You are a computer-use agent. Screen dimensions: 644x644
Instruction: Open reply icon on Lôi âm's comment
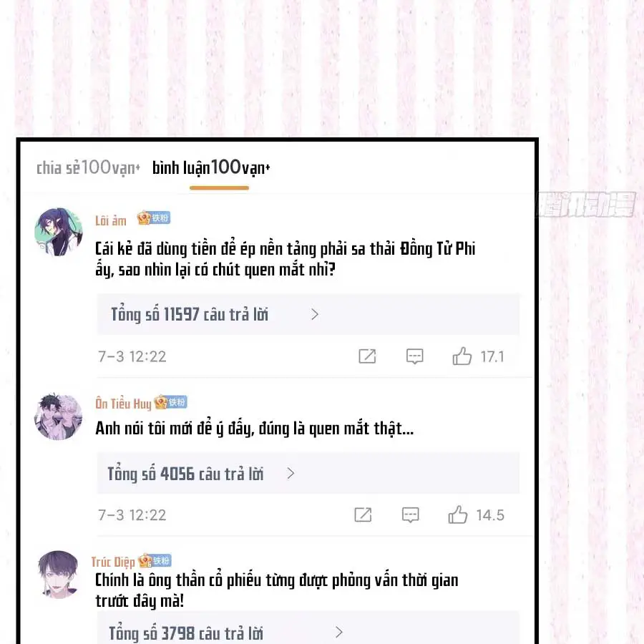click(x=414, y=356)
